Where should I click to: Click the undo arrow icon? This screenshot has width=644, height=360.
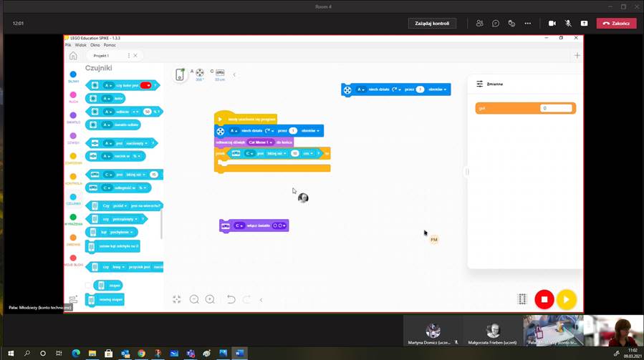tap(231, 299)
